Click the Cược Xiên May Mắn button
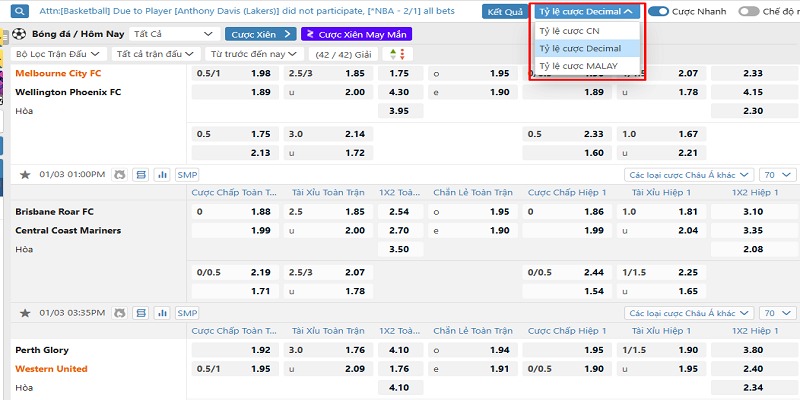 (x=357, y=34)
